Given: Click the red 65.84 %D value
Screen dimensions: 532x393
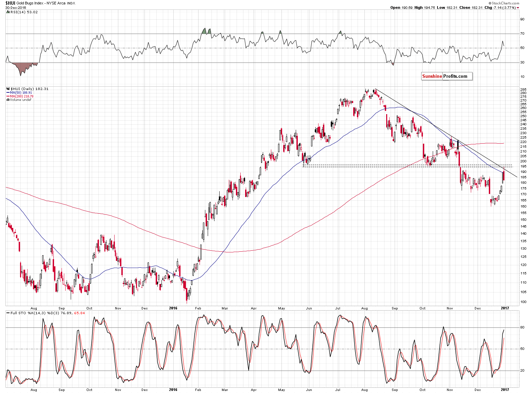Looking at the screenshot, I should (80, 313).
